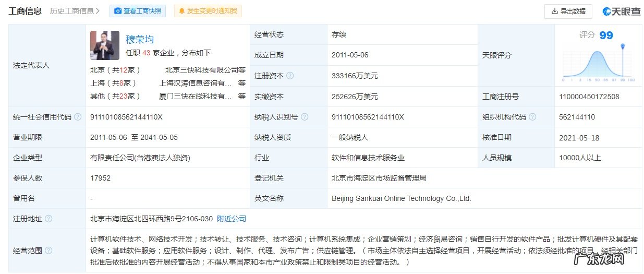Click the 43 companies count link
Screen dimensions: 644x274
146,53
